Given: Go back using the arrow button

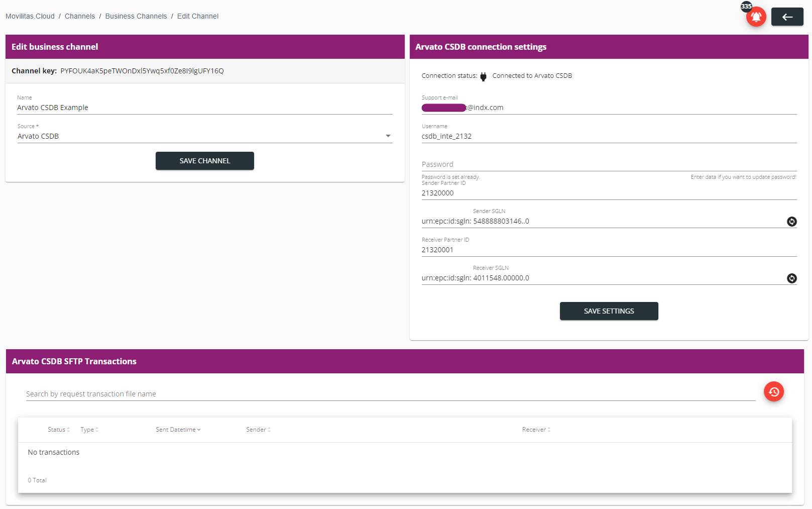Looking at the screenshot, I should (787, 17).
